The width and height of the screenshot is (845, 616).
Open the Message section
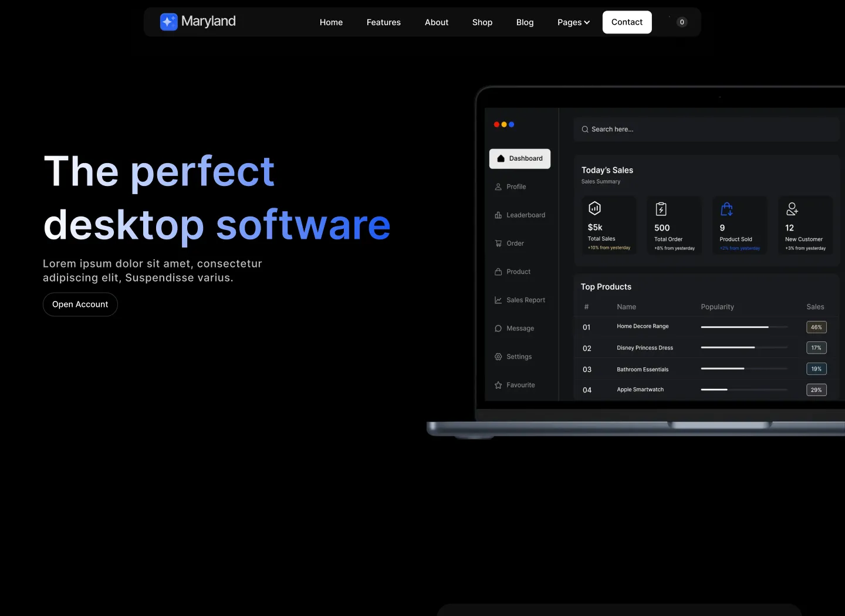pyautogui.click(x=515, y=329)
